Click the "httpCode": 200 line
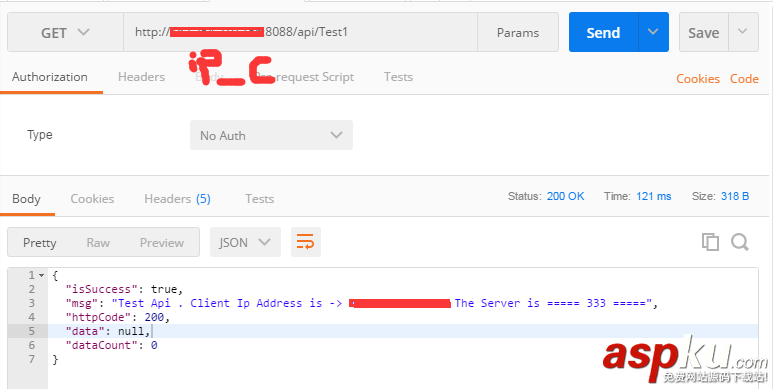The image size is (773, 389). click(x=118, y=317)
